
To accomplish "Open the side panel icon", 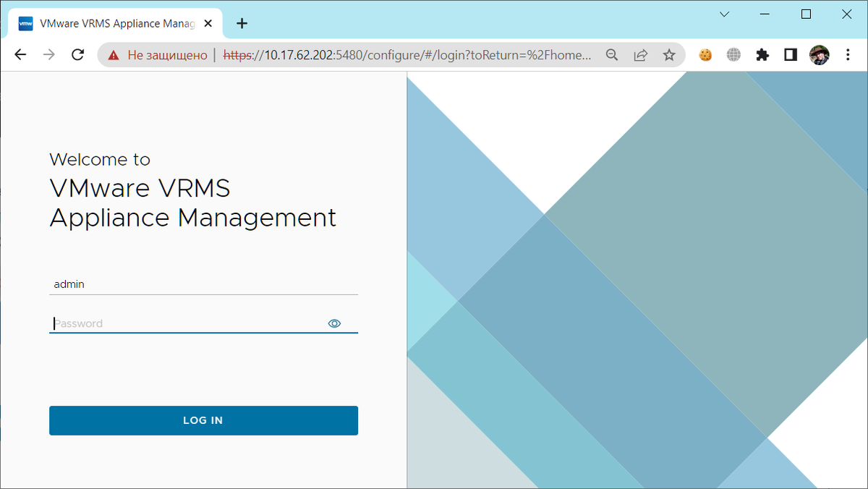I will (790, 54).
